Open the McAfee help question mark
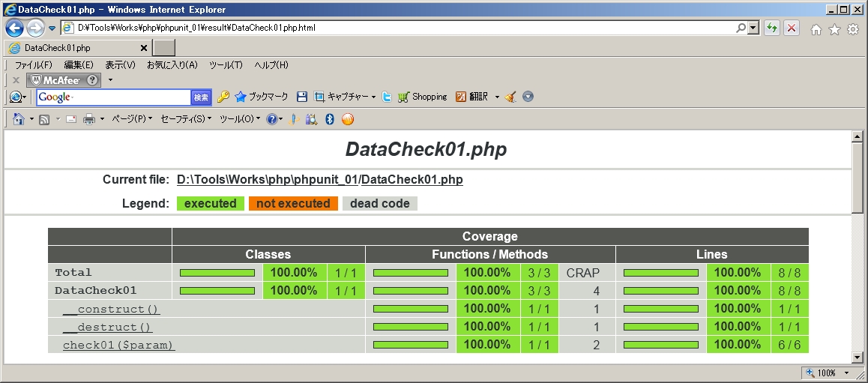Screen dimensions: 868x383 tap(93, 80)
